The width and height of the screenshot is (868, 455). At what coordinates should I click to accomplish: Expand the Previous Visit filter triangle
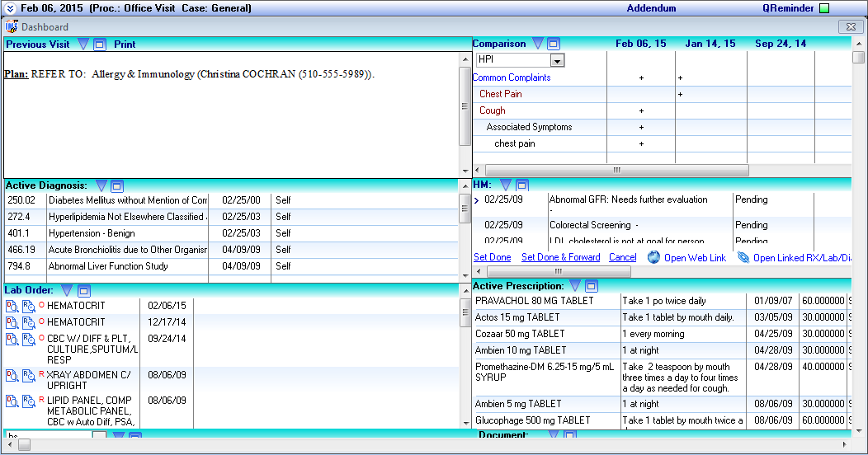tap(83, 45)
